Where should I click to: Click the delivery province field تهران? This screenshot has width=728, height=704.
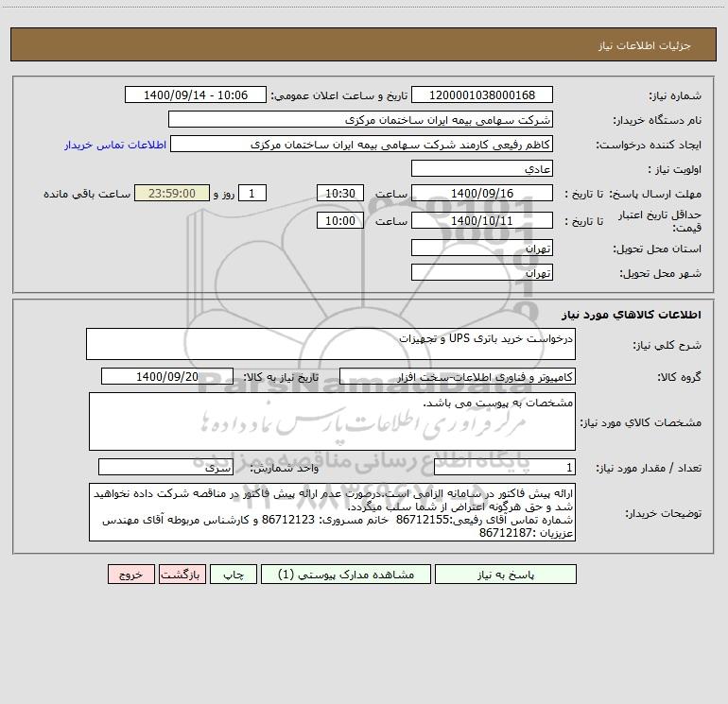[x=482, y=249]
